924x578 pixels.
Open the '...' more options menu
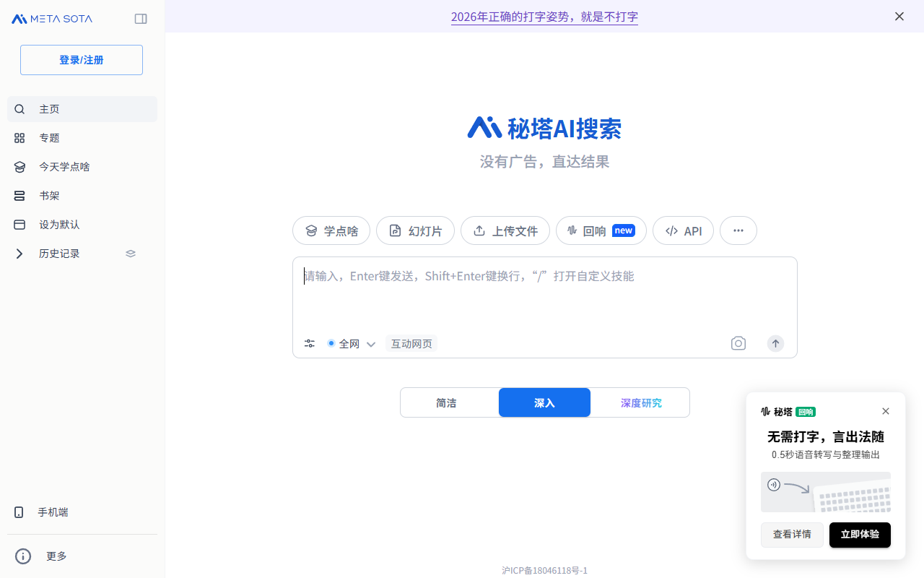click(x=738, y=230)
